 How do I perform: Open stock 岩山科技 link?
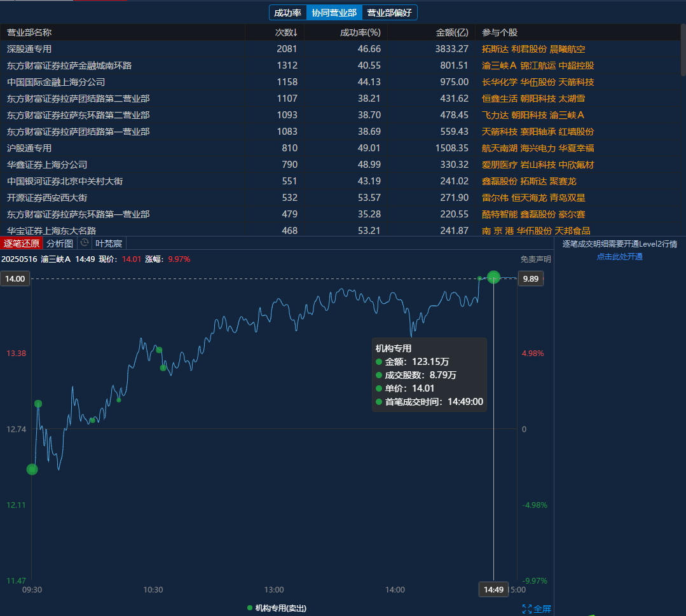tap(538, 165)
